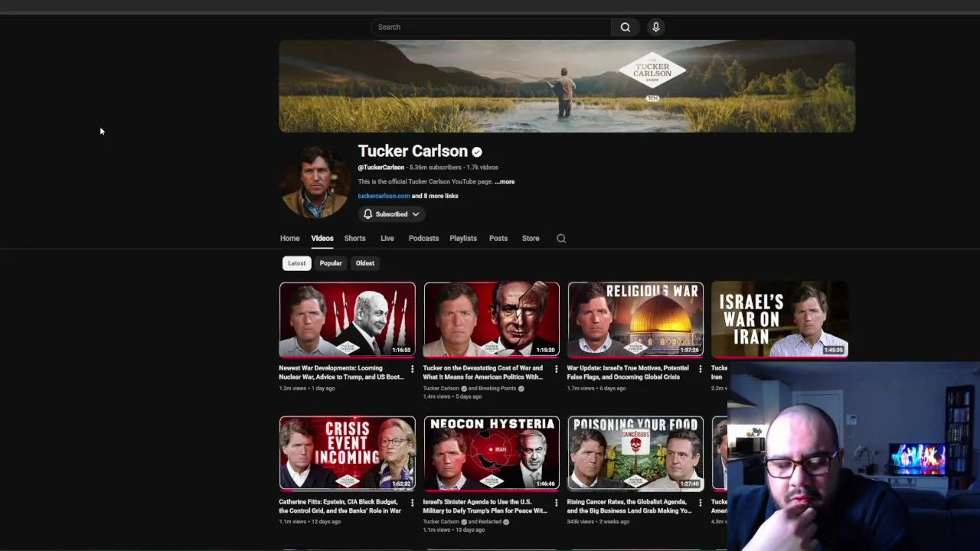980x551 pixels.
Task: Select the Popular filter chip
Action: (x=331, y=263)
